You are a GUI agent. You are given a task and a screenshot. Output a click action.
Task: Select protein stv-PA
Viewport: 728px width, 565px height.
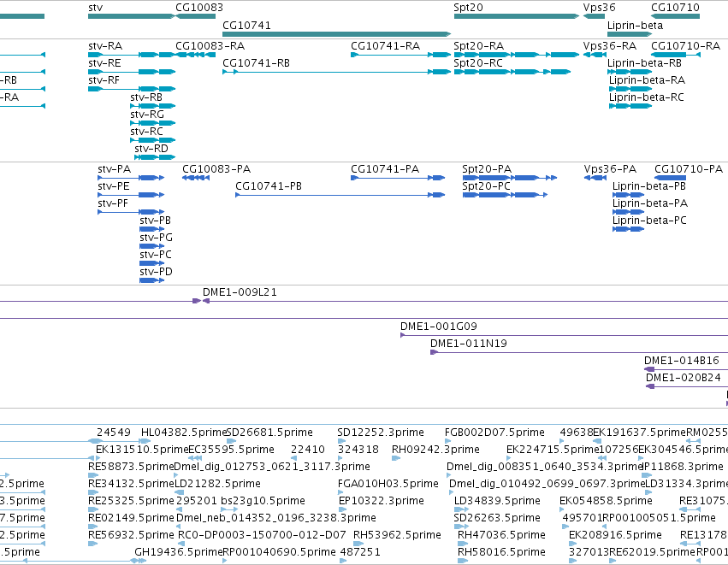click(x=131, y=178)
